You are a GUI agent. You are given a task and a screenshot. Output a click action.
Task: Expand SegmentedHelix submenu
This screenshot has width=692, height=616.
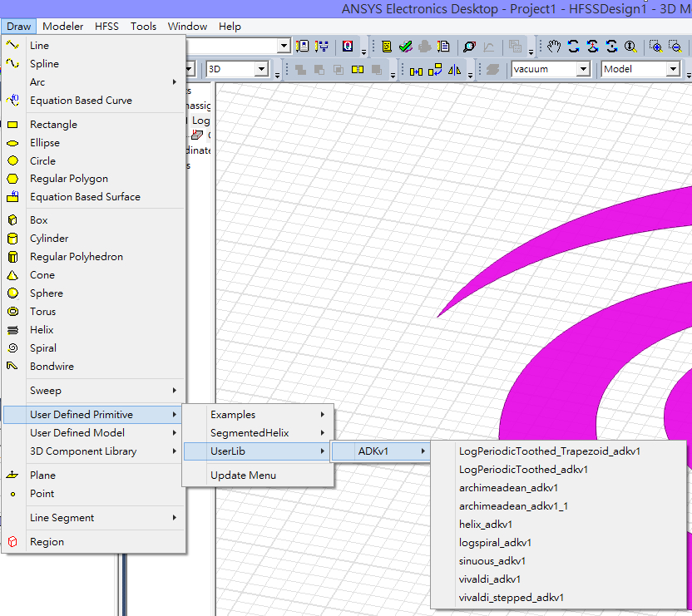[x=258, y=433]
